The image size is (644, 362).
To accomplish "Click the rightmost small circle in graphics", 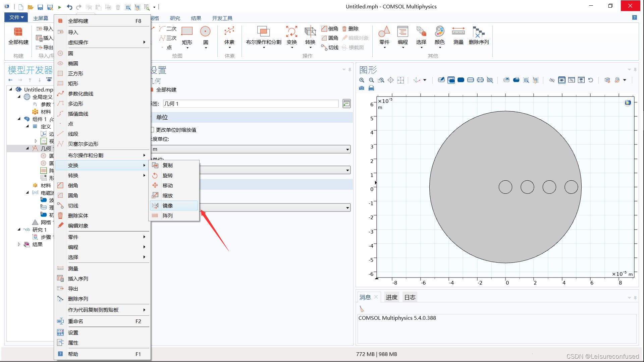I will pos(571,187).
